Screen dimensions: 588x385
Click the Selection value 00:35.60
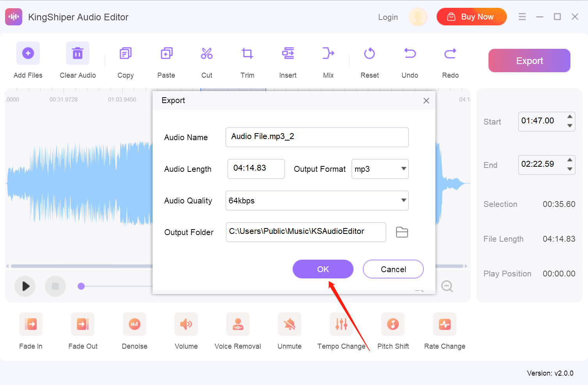coord(559,204)
